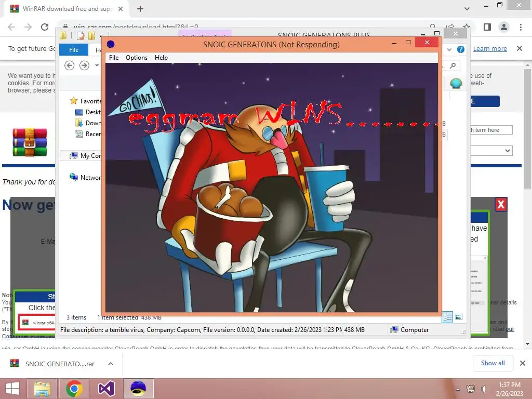Expand Explorer ribbon chevron

[x=449, y=49]
